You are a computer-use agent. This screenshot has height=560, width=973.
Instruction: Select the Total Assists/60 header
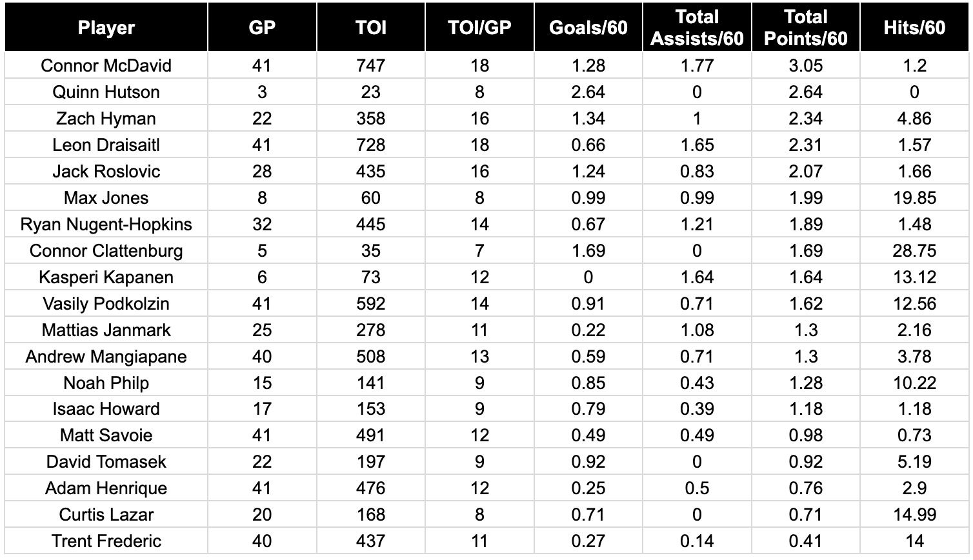pyautogui.click(x=697, y=28)
